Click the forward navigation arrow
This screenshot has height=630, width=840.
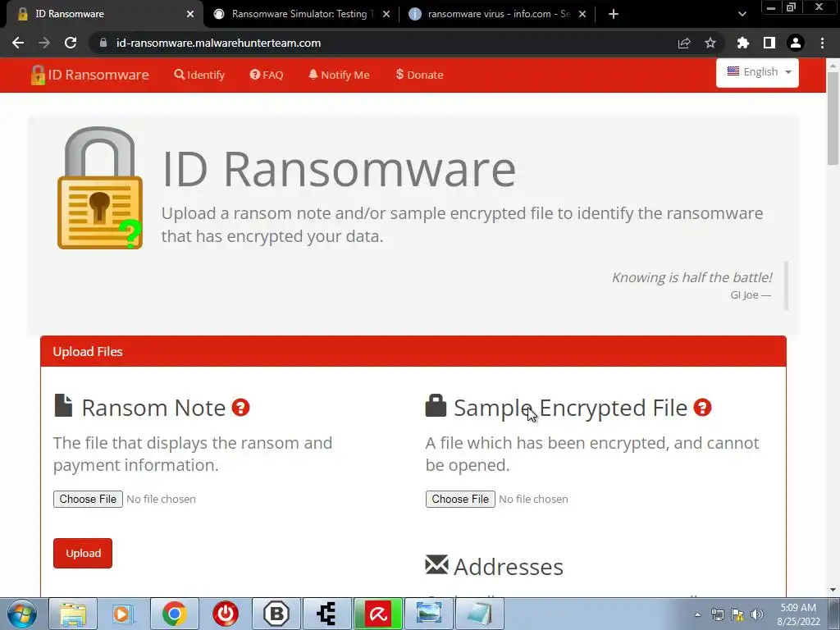point(44,43)
